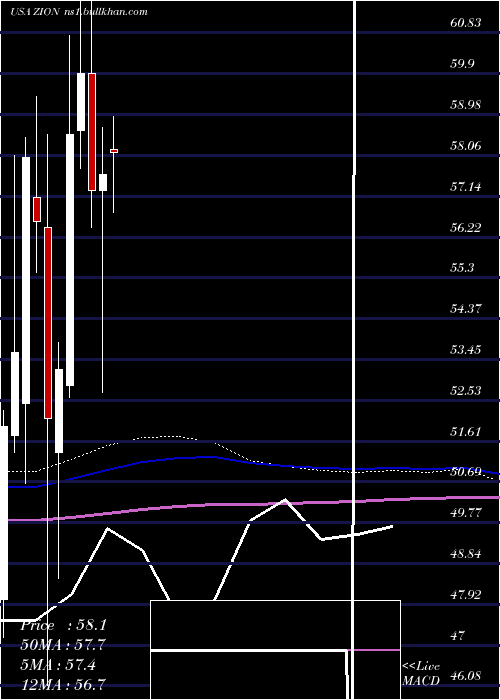Image resolution: width=500 pixels, height=700 pixels.
Task: Click the '5MA : 57.4' readout
Action: (58, 664)
